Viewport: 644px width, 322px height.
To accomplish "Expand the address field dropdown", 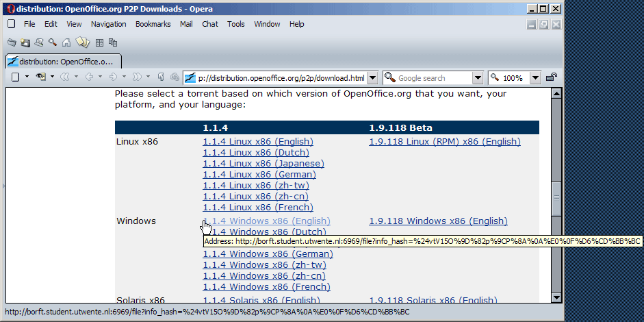I will (372, 77).
